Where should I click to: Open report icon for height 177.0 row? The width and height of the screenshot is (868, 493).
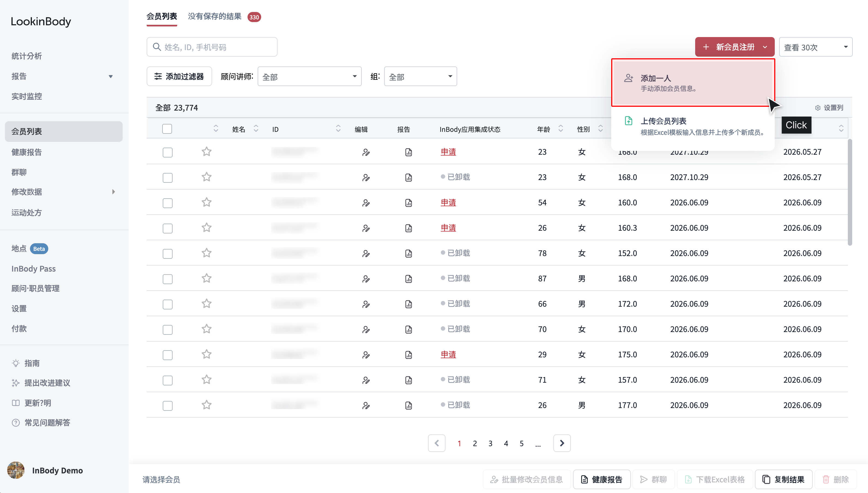[x=409, y=405]
